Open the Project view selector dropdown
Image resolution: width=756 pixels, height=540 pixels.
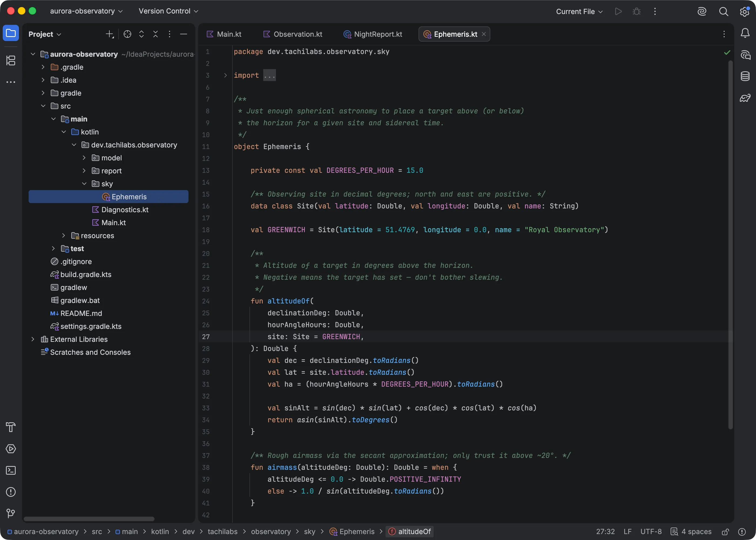tap(45, 34)
